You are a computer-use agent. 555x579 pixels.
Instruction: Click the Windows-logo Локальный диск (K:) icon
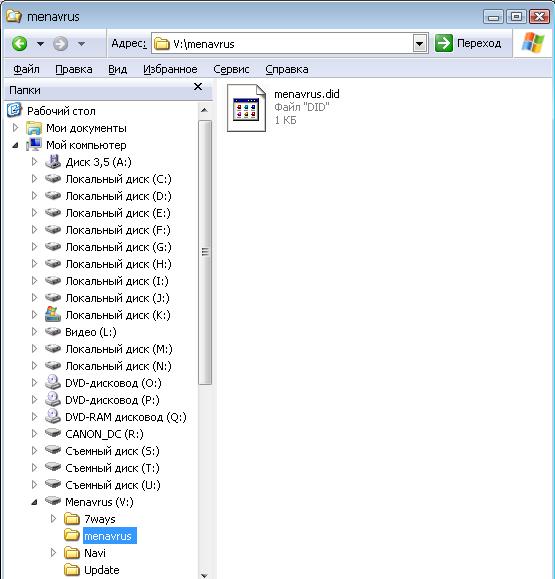tap(53, 314)
